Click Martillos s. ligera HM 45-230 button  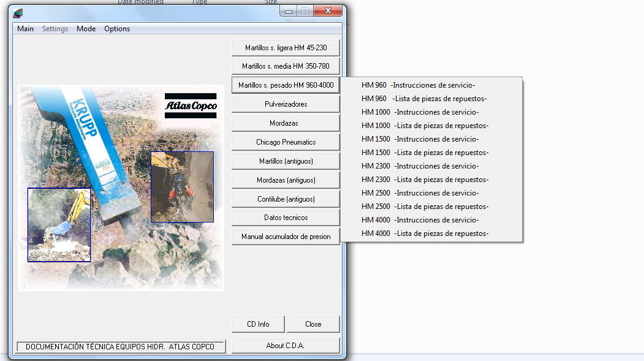[286, 48]
